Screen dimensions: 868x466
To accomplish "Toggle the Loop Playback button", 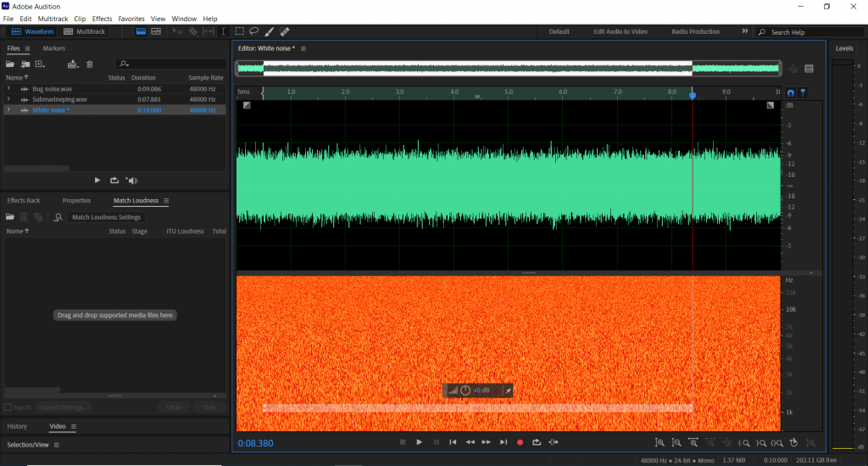I will pyautogui.click(x=537, y=442).
